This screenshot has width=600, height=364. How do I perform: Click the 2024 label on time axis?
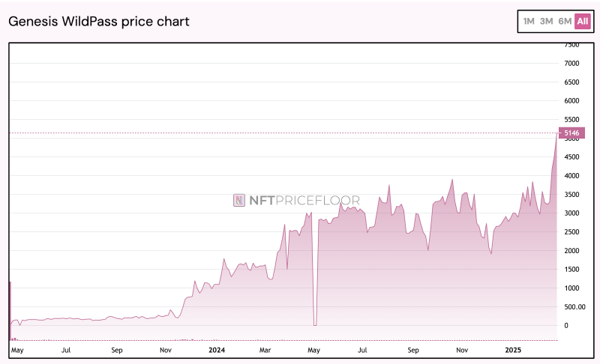click(x=216, y=350)
